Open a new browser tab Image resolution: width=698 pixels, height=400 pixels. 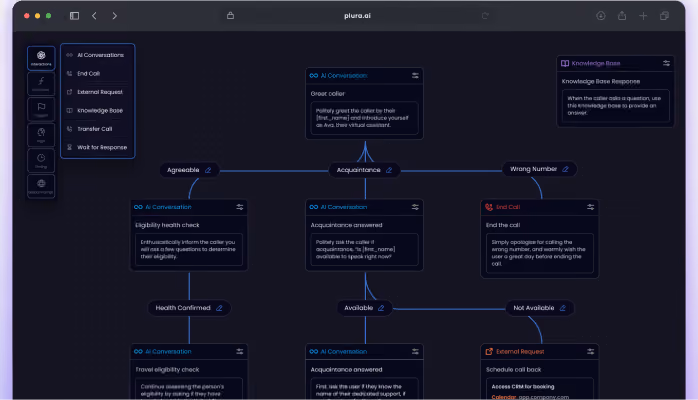643,16
